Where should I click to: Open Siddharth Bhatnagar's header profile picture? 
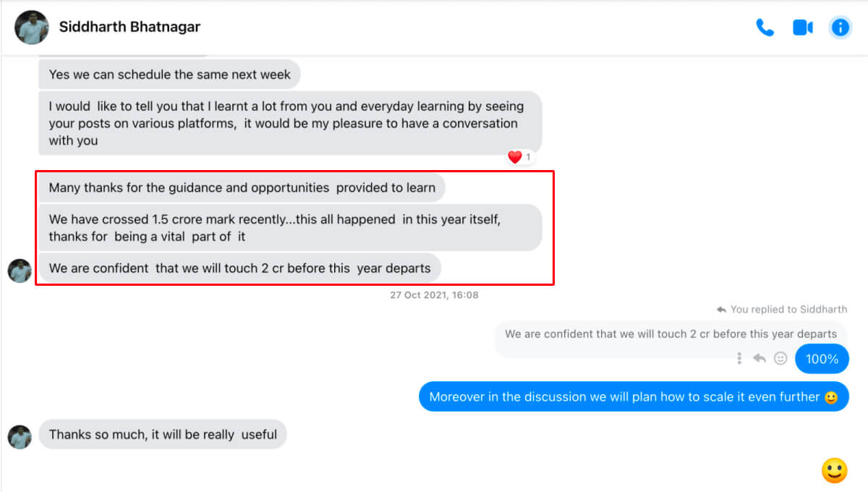tap(32, 27)
